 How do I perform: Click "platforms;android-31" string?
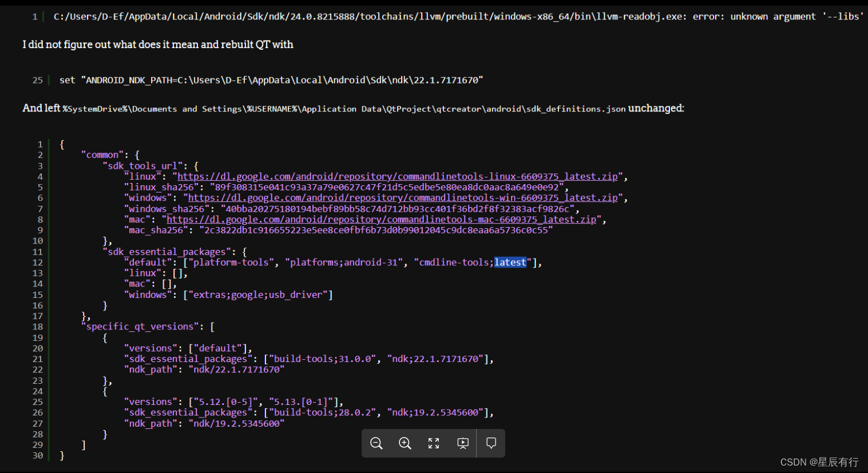(x=344, y=263)
